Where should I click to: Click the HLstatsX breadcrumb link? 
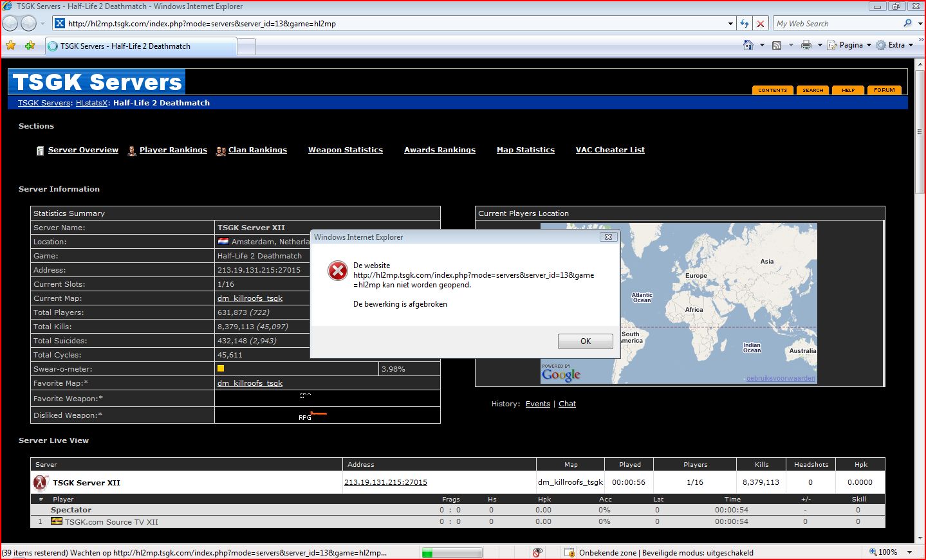91,103
